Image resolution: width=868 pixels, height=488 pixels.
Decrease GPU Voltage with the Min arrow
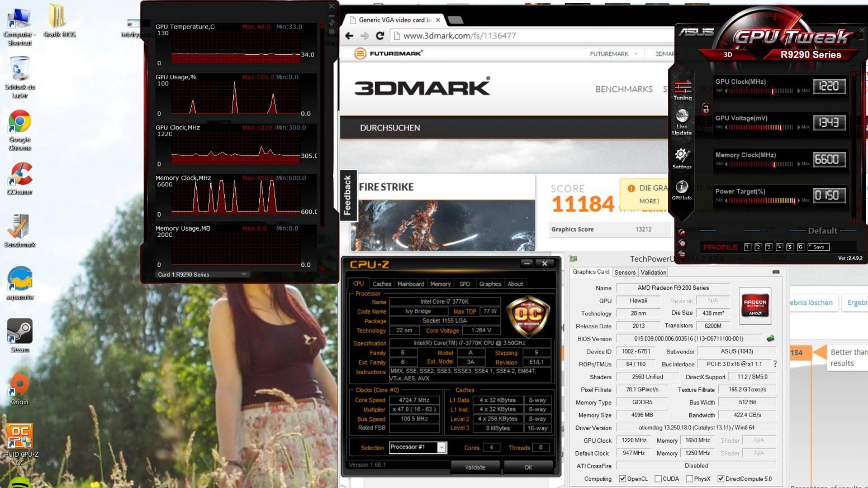(726, 127)
